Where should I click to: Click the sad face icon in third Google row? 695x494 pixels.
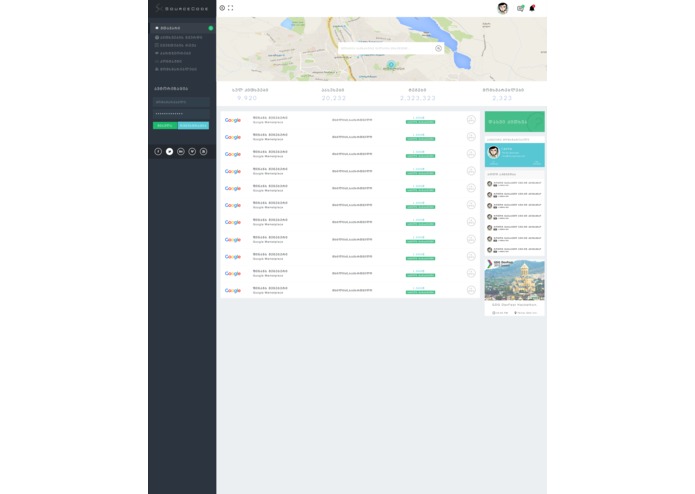[471, 154]
